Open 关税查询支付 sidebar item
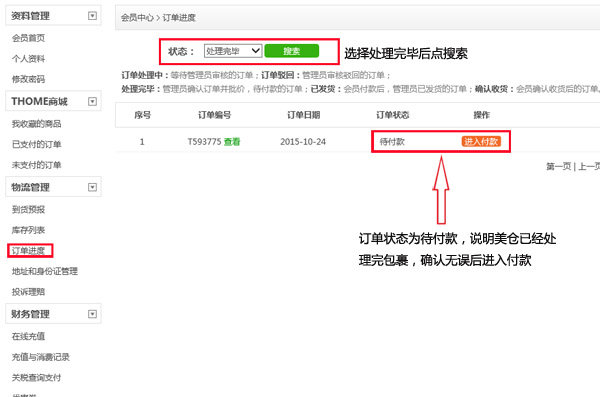This screenshot has height=397, width=600. 36,378
